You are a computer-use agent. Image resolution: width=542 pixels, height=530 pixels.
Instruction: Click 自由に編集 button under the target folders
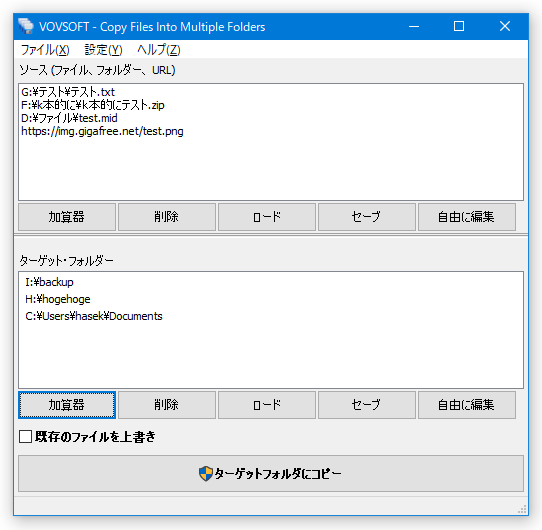467,405
